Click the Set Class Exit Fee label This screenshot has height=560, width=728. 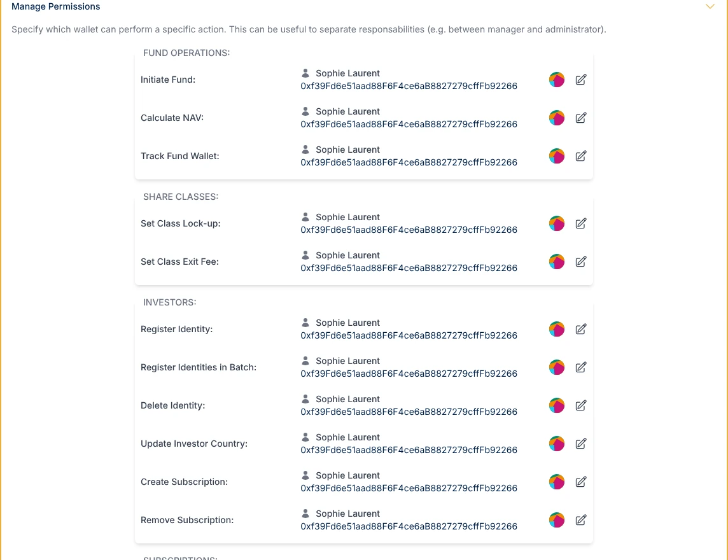click(x=179, y=262)
